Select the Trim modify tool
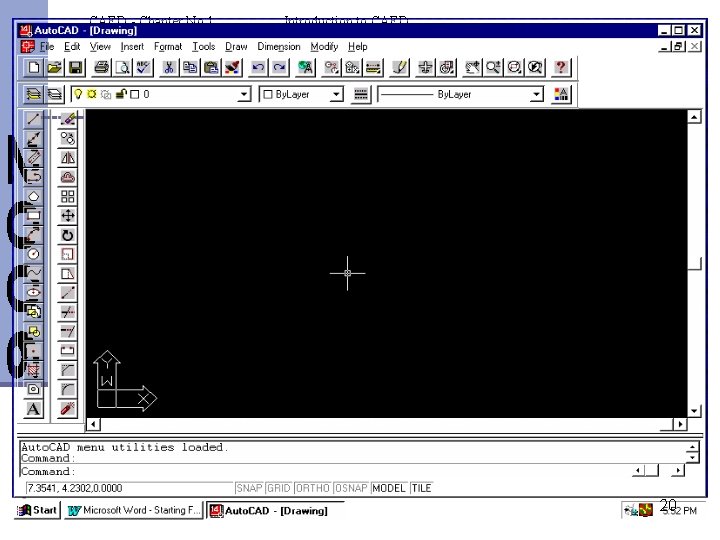The width and height of the screenshot is (720, 540). [x=68, y=312]
